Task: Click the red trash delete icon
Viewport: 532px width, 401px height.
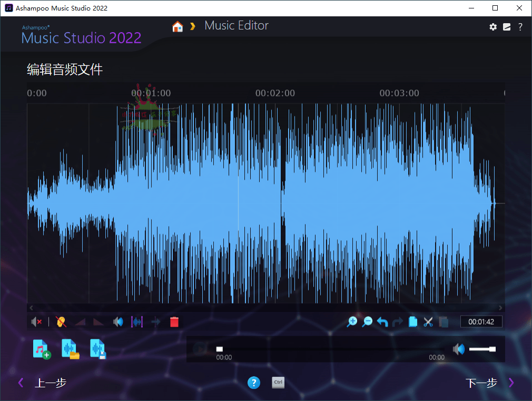Action: pos(174,322)
